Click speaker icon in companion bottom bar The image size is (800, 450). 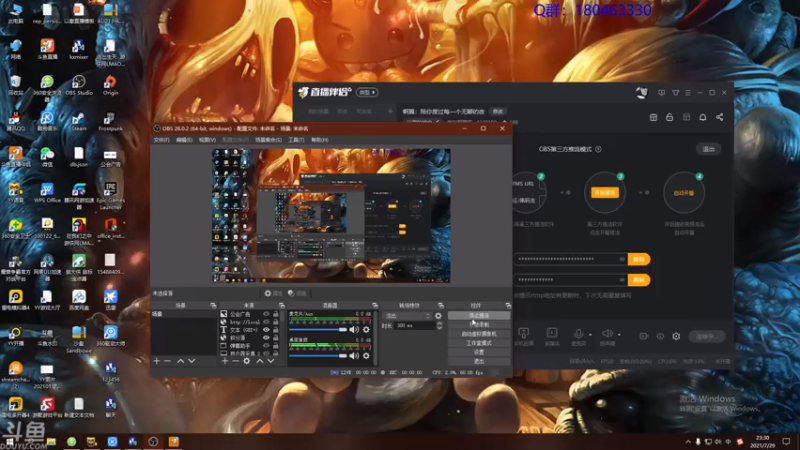click(x=607, y=333)
